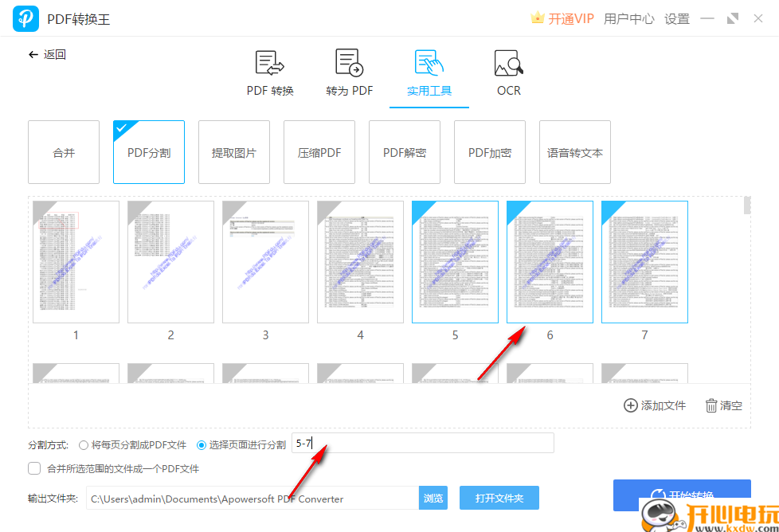Open the PDF加密 tab

pyautogui.click(x=489, y=151)
